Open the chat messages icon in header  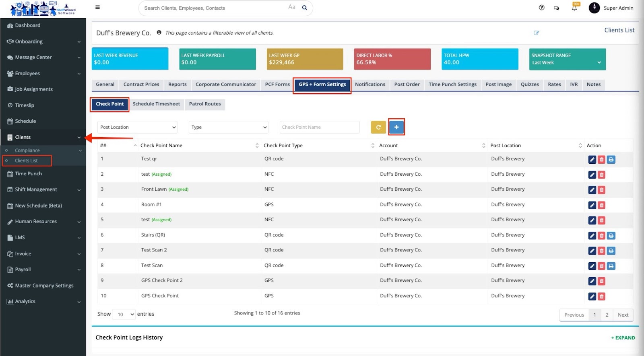(556, 8)
